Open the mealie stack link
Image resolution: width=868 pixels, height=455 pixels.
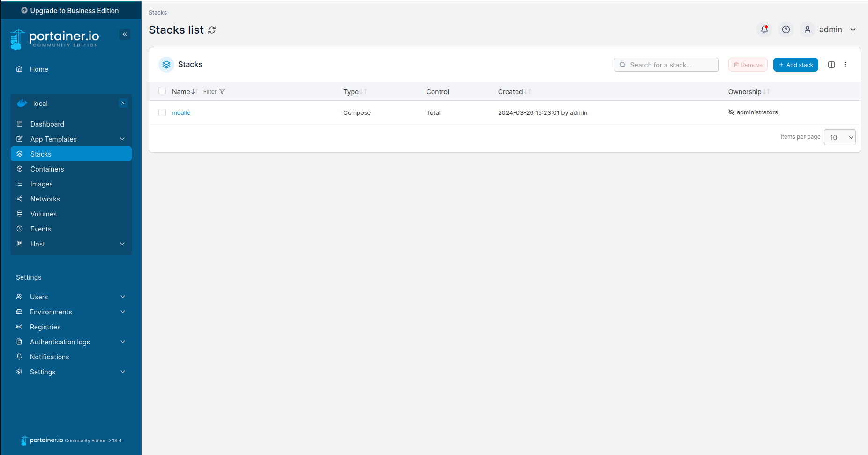181,112
